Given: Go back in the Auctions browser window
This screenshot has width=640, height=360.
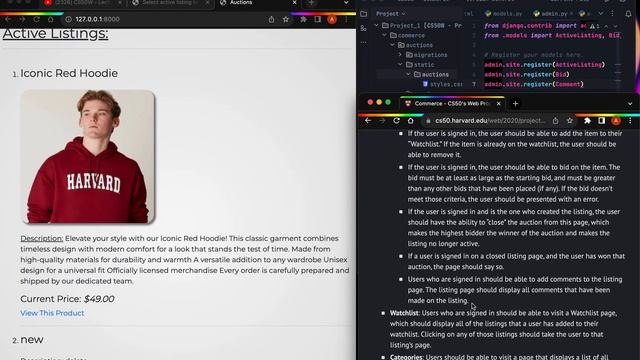Looking at the screenshot, I should (x=8, y=19).
